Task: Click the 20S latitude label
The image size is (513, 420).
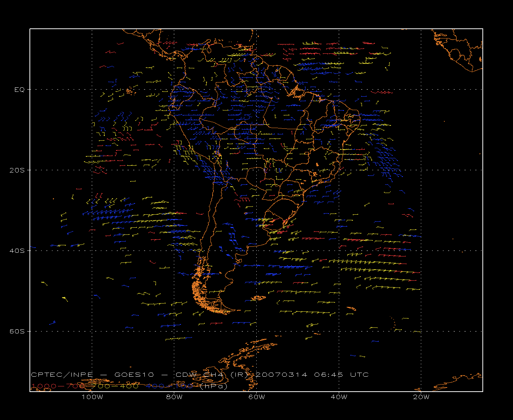Action: click(17, 170)
